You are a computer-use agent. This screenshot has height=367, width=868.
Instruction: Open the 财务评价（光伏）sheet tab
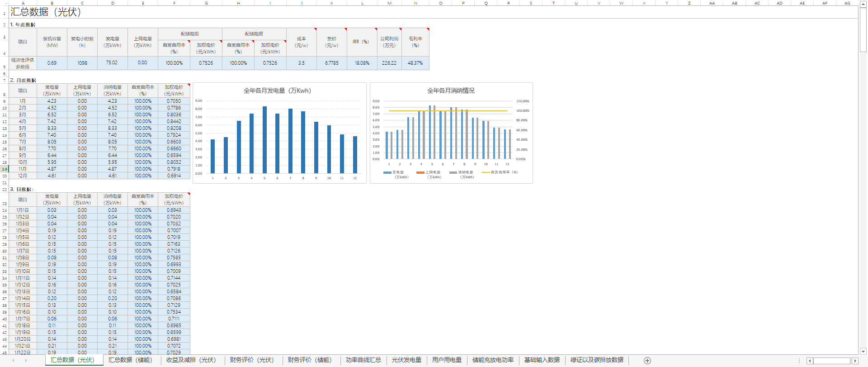(252, 360)
